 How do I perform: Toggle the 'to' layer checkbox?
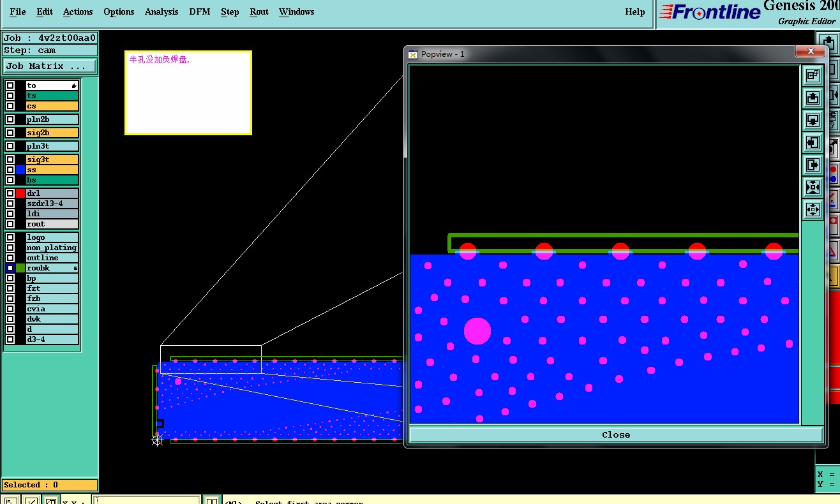10,85
